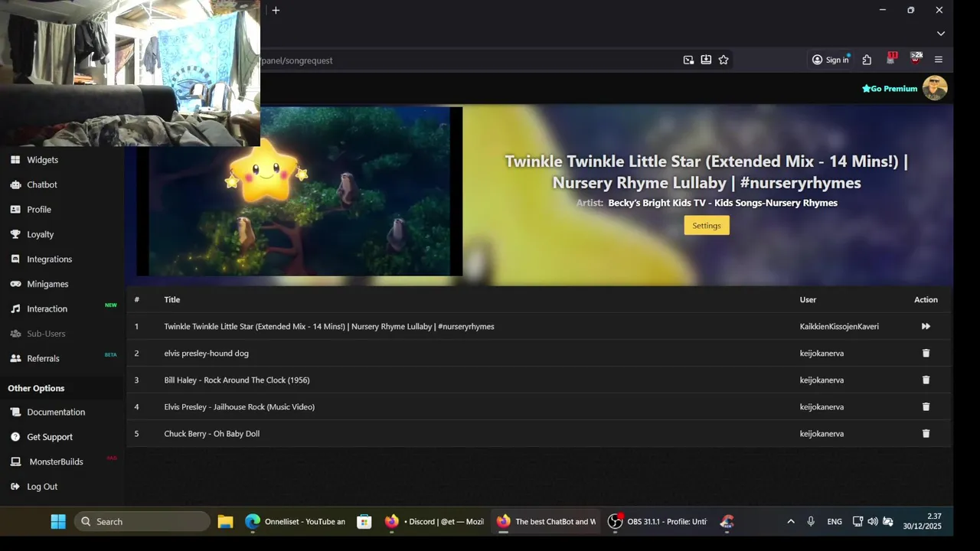The width and height of the screenshot is (980, 551).
Task: Select 'Bill Haley - Rock Around The Clock (1956)'
Action: click(237, 380)
